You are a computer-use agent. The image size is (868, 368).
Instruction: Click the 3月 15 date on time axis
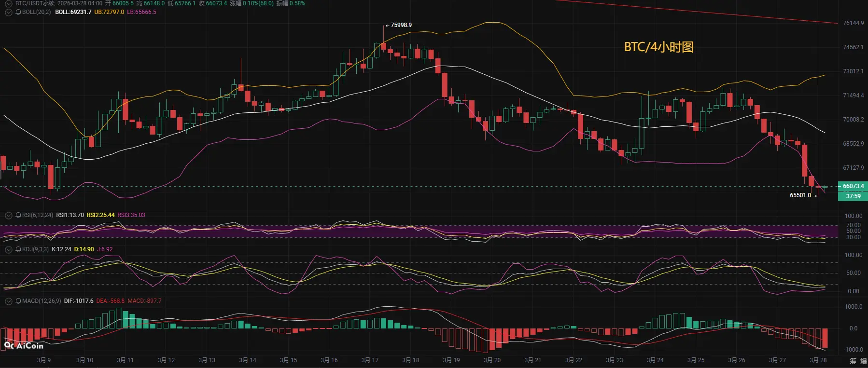coord(289,360)
